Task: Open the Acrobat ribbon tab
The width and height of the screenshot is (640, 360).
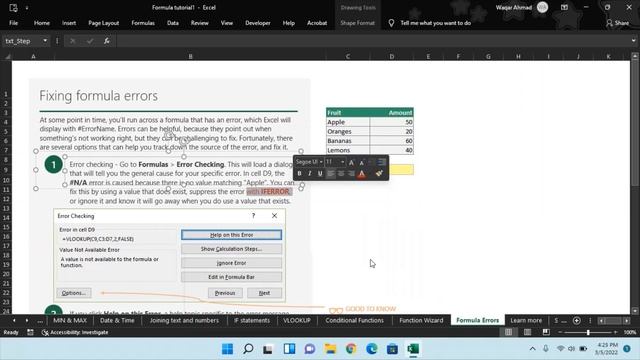Action: (x=317, y=23)
